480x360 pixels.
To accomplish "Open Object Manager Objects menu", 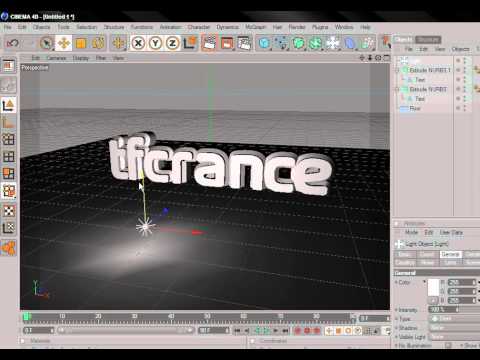I will (x=460, y=49).
